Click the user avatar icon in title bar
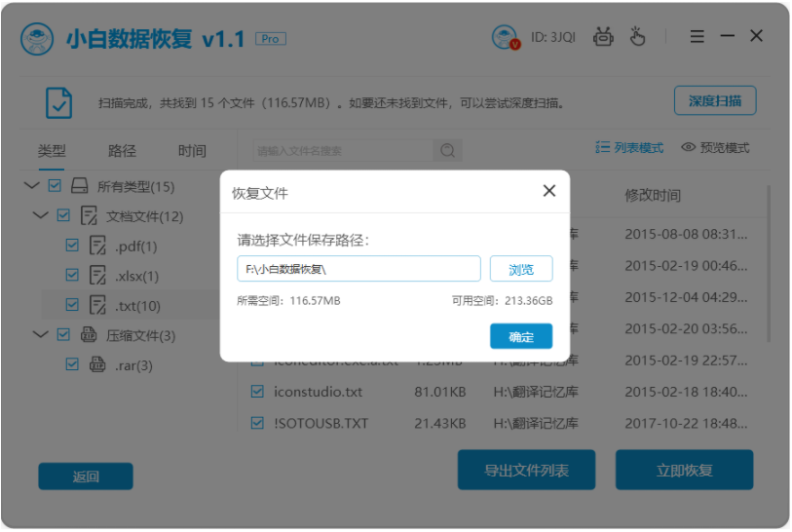This screenshot has height=532, width=792. pos(506,37)
